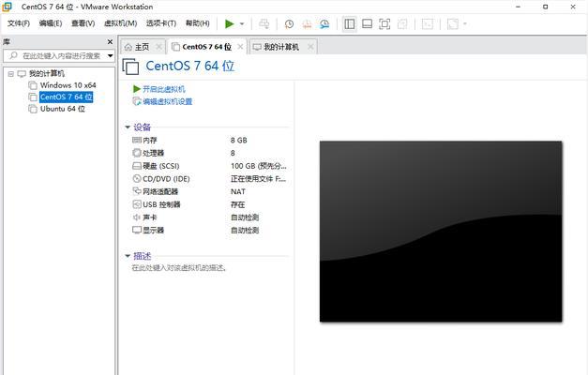The width and height of the screenshot is (588, 375).
Task: Click the 8 GB memory value
Action: point(239,141)
